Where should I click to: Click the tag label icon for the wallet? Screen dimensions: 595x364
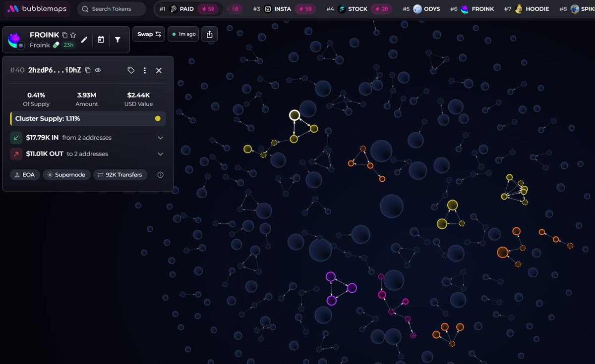[131, 70]
